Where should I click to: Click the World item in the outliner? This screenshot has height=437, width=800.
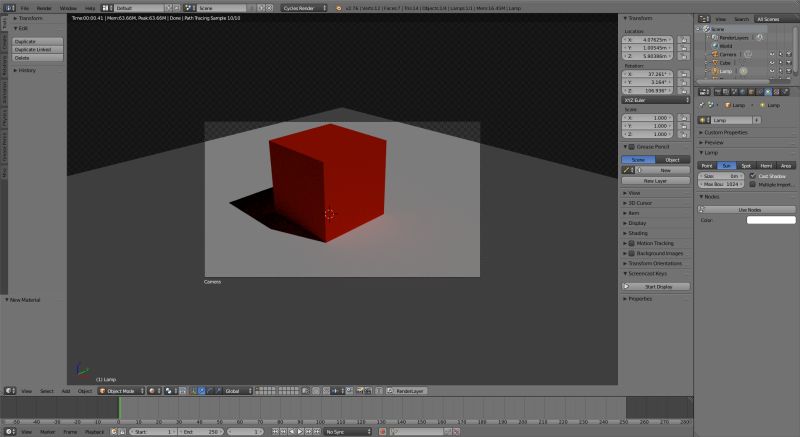click(725, 46)
